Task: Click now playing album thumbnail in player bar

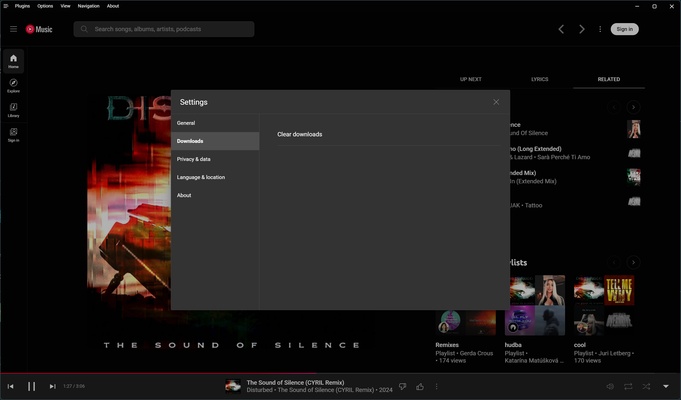Action: (233, 386)
